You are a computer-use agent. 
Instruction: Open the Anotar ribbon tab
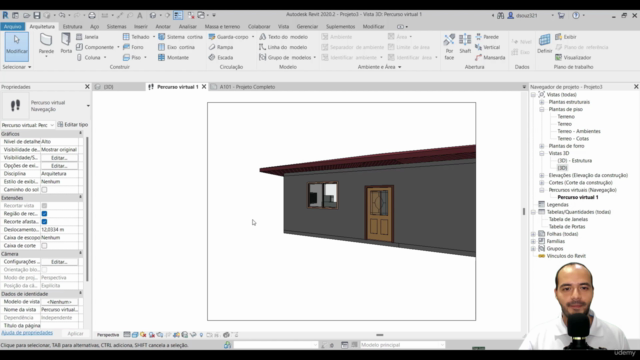[x=163, y=27]
